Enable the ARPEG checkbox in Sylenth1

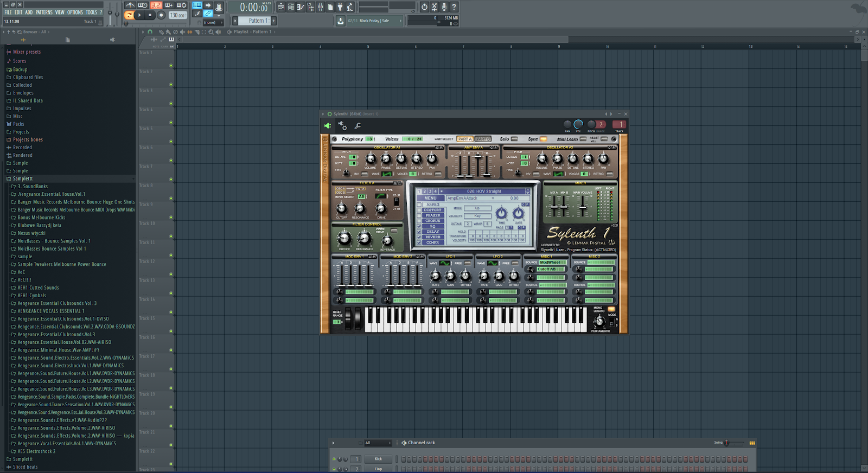pos(419,204)
